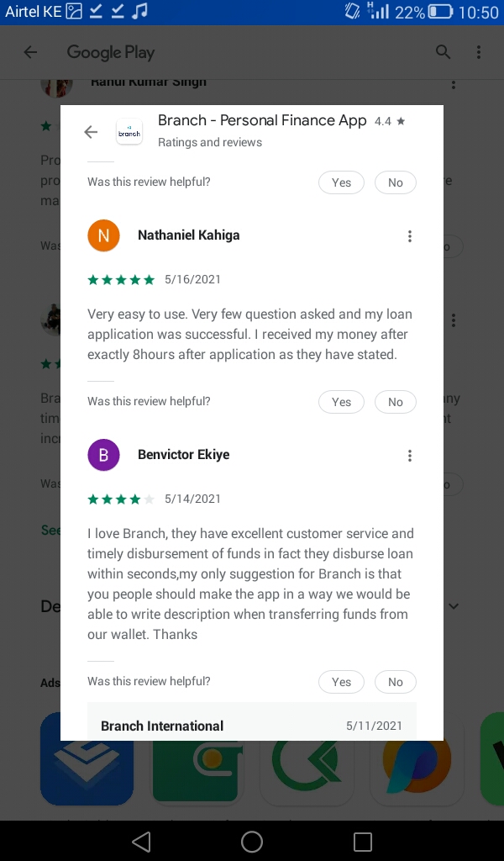Tap the Google Play search icon
The width and height of the screenshot is (504, 861).
pos(444,52)
